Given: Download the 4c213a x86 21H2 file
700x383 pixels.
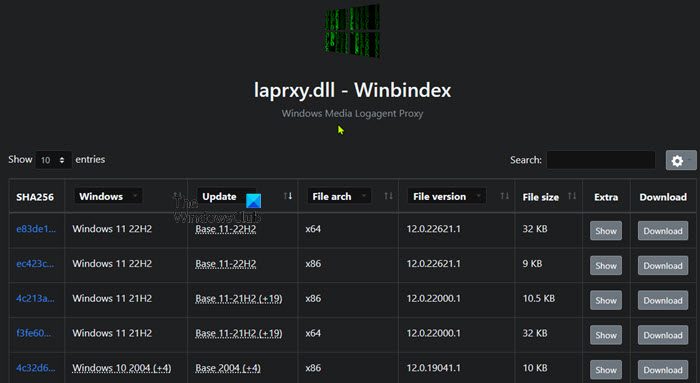Looking at the screenshot, I should pyautogui.click(x=663, y=300).
